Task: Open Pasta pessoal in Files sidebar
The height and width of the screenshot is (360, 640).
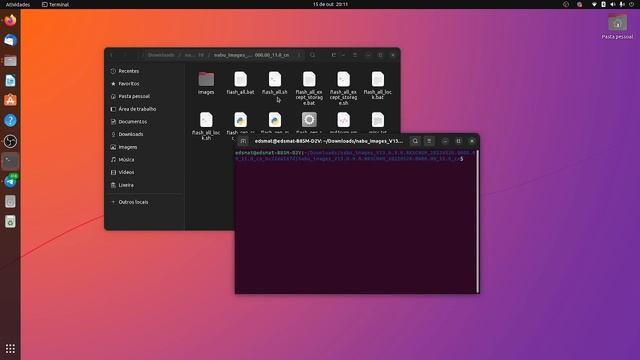Action: (144, 96)
